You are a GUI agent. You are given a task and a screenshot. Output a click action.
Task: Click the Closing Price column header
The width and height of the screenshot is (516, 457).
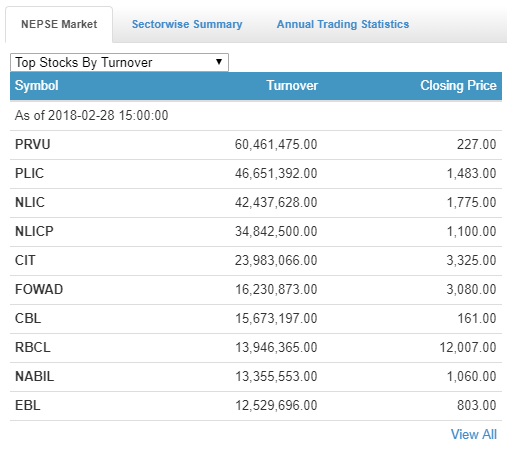click(458, 86)
